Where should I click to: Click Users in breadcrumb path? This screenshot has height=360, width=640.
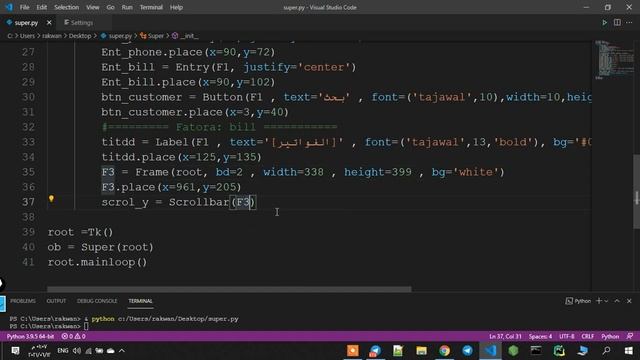pos(27,36)
